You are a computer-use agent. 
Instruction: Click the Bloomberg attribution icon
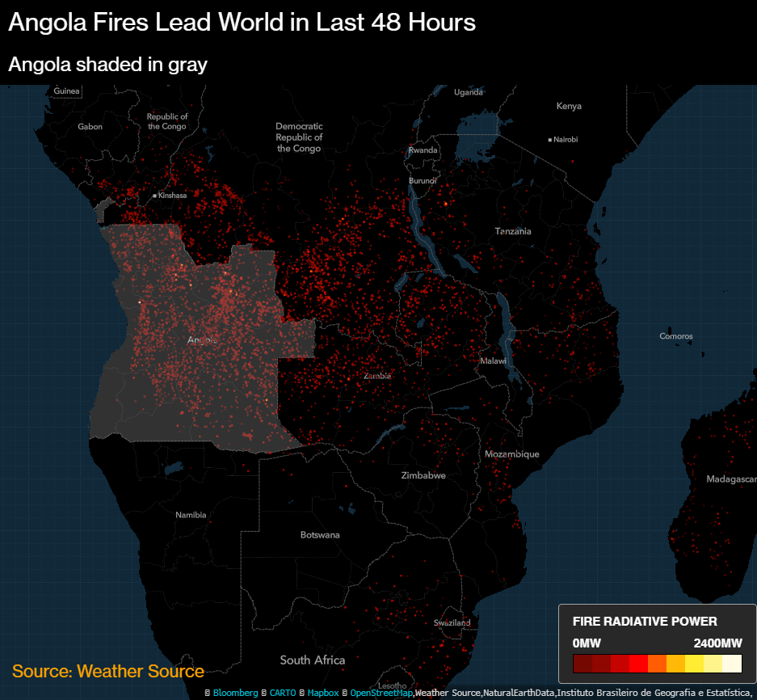pyautogui.click(x=208, y=693)
